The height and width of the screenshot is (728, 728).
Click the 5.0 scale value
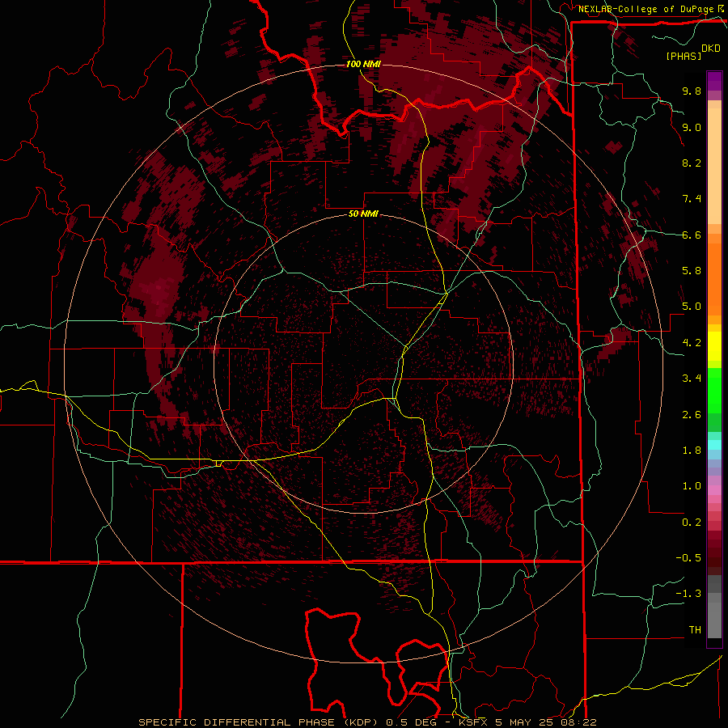[x=692, y=307]
